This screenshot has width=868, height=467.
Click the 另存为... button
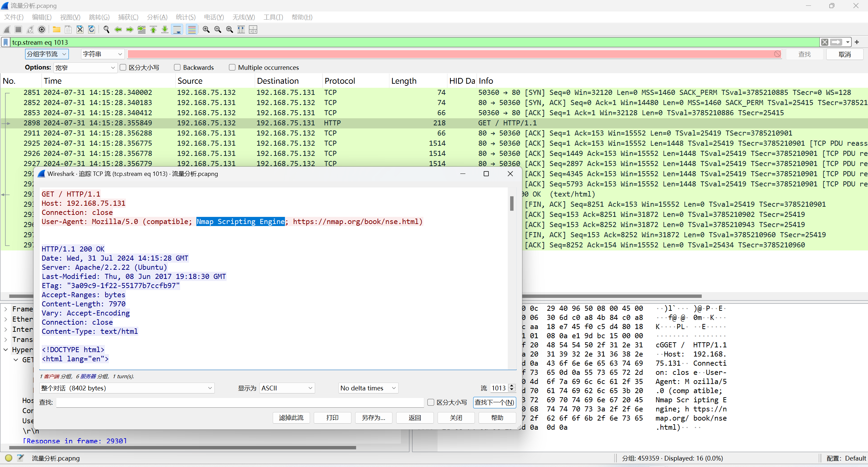click(x=373, y=418)
